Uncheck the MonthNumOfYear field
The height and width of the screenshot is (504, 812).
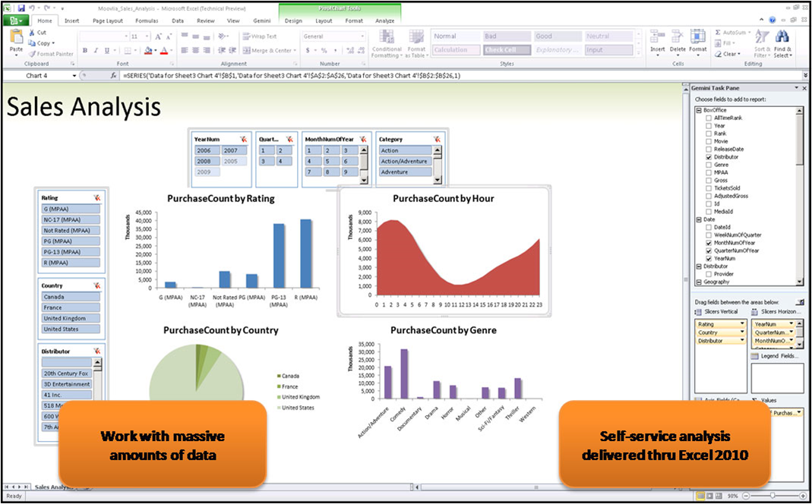(709, 243)
